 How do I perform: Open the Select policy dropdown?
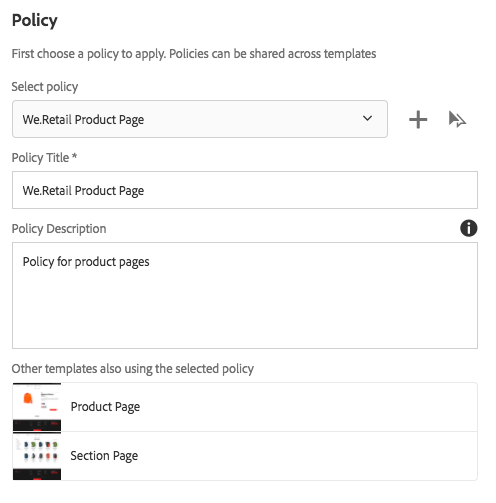pyautogui.click(x=200, y=119)
